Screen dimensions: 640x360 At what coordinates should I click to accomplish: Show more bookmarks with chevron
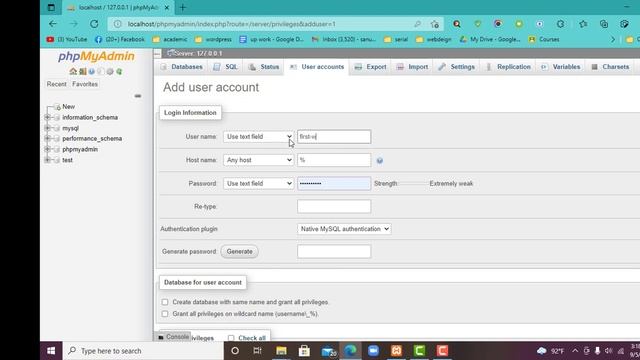[613, 40]
